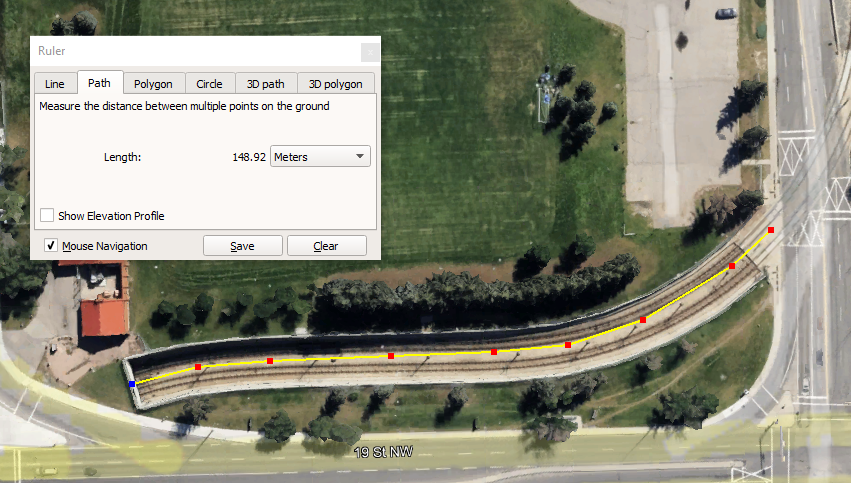851x483 pixels.
Task: Click the dropdown arrow beside Meters
Action: [360, 156]
